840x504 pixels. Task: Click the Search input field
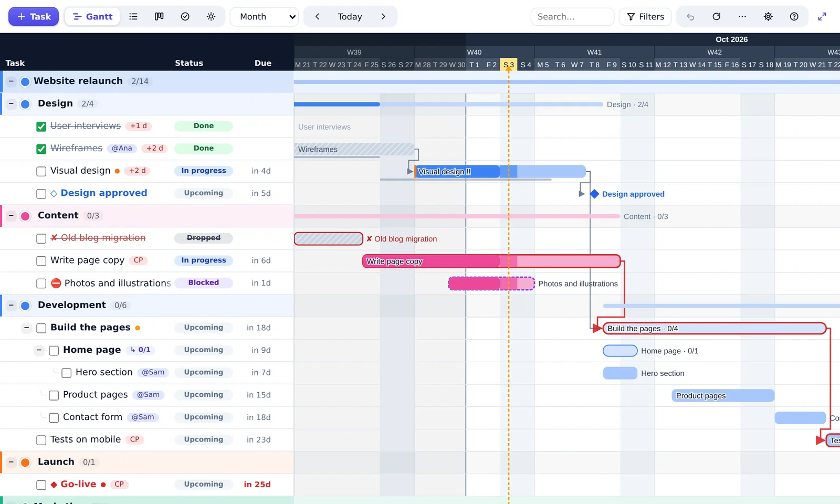coord(572,17)
